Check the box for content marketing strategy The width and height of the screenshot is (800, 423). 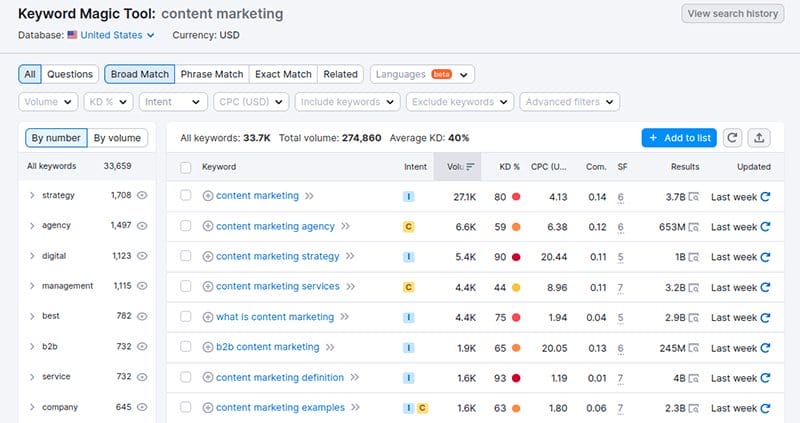pyautogui.click(x=186, y=256)
